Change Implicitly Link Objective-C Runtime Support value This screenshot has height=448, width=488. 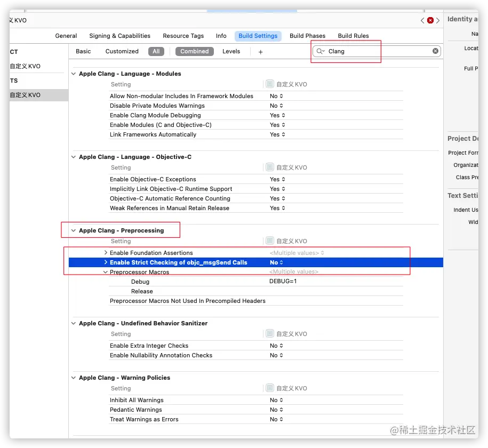[277, 189]
